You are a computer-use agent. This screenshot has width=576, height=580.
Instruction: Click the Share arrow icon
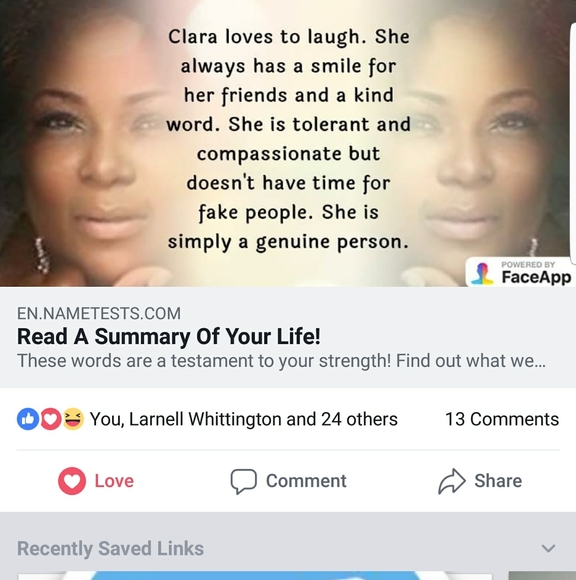[451, 481]
